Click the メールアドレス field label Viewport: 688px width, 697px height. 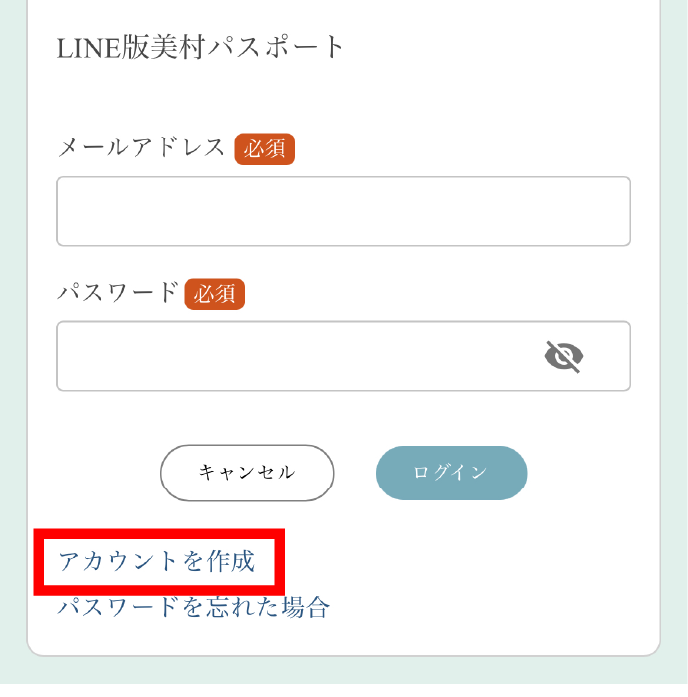(142, 148)
